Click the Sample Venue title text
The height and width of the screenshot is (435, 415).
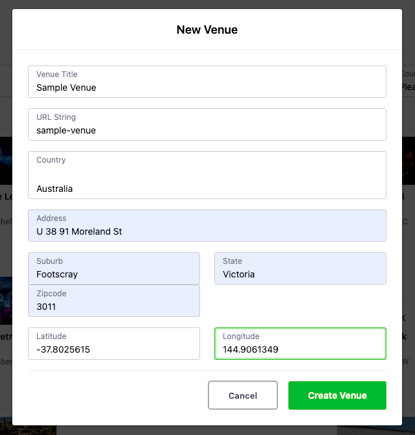point(66,88)
